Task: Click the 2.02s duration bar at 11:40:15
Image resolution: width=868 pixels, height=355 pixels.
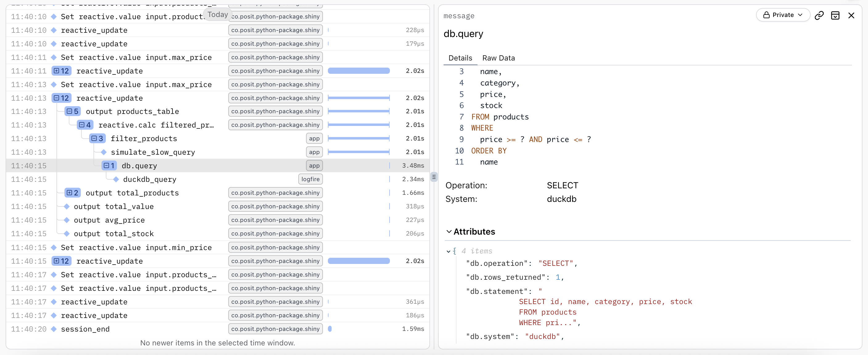Action: (358, 261)
